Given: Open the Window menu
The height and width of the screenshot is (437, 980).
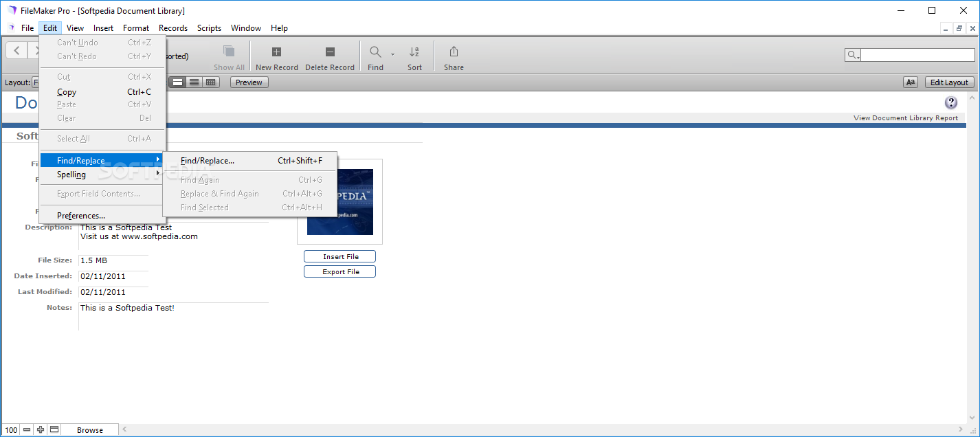Looking at the screenshot, I should pos(246,28).
